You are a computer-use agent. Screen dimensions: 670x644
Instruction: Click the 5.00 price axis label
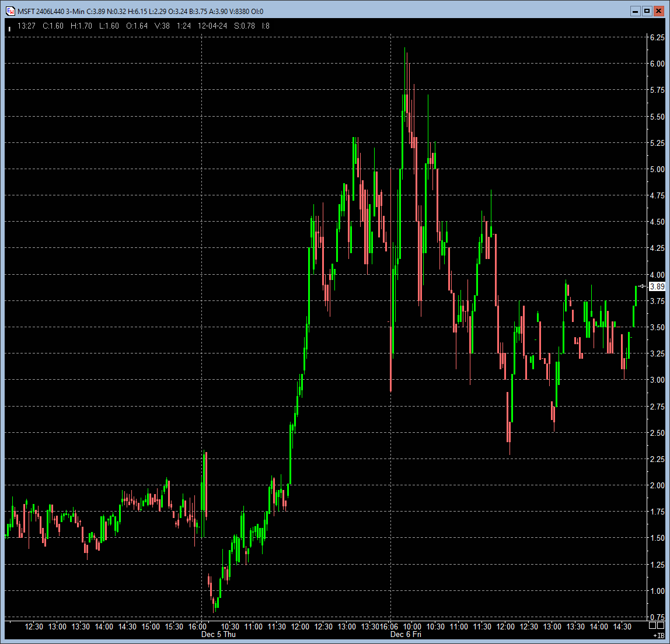tap(657, 169)
